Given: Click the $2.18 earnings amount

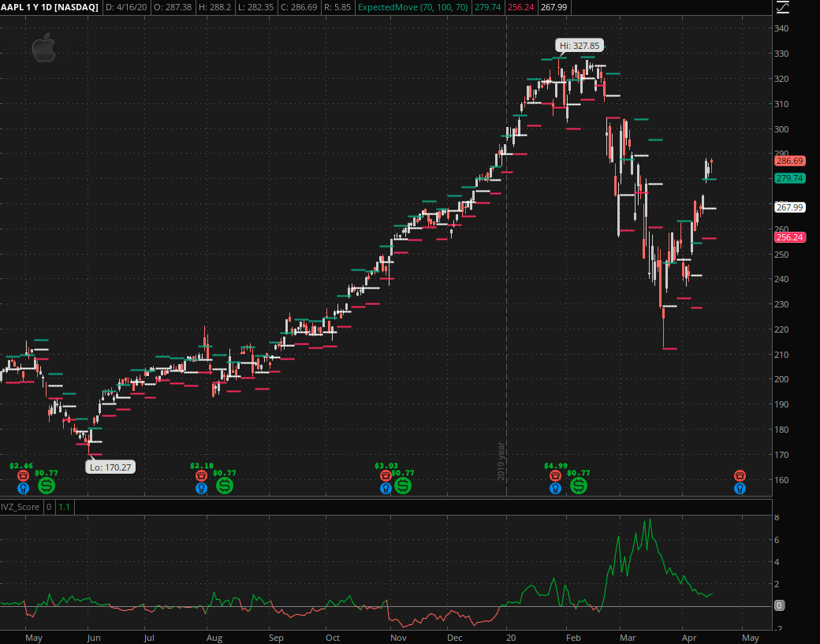Looking at the screenshot, I should [202, 466].
